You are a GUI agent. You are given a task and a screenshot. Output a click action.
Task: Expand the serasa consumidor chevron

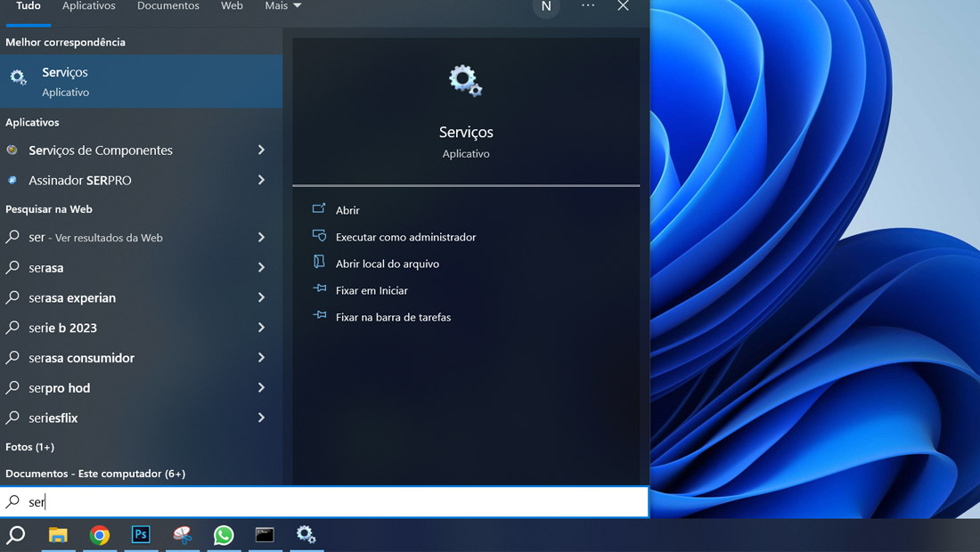click(261, 357)
